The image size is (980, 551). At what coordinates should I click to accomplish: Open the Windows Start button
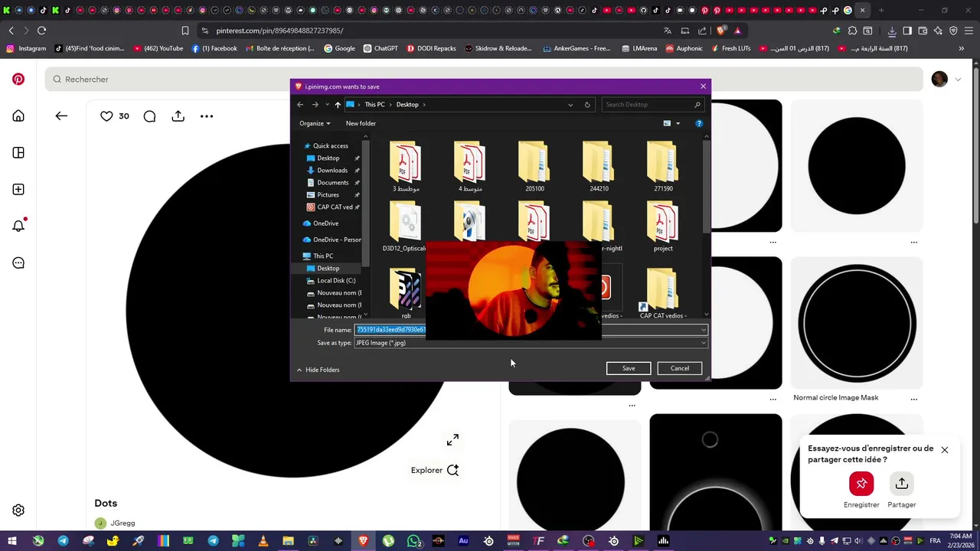pyautogui.click(x=12, y=541)
